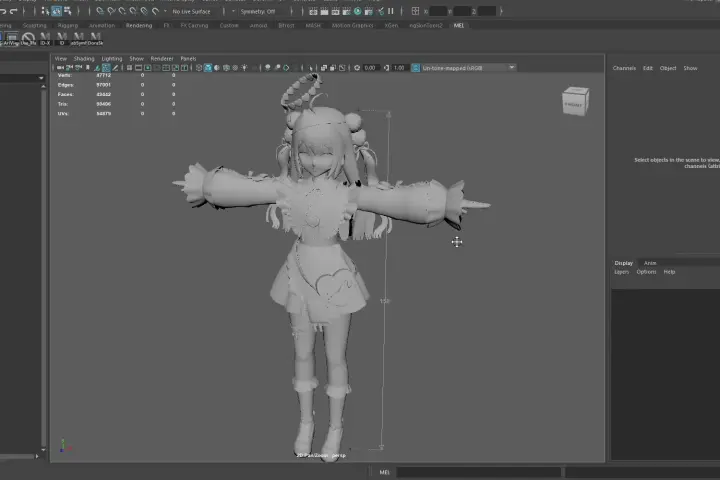Switch to the Display layer tab
The height and width of the screenshot is (480, 720).
pyautogui.click(x=624, y=263)
